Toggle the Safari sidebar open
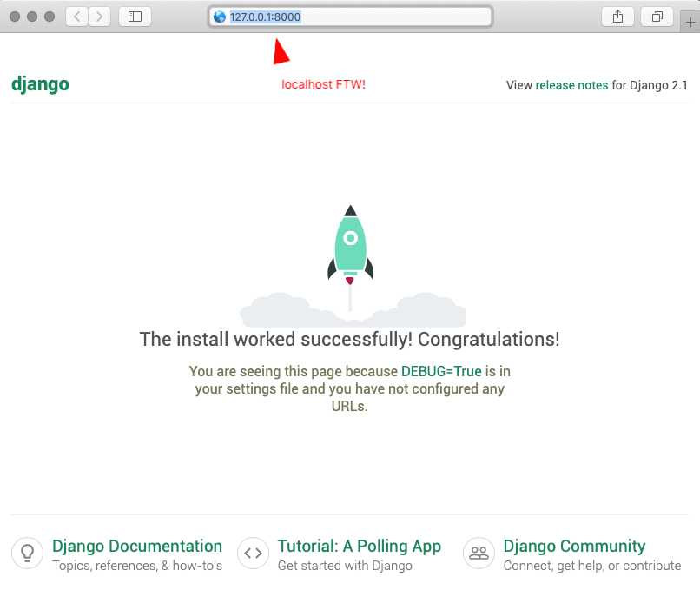Image resolution: width=700 pixels, height=590 pixels. 135,16
